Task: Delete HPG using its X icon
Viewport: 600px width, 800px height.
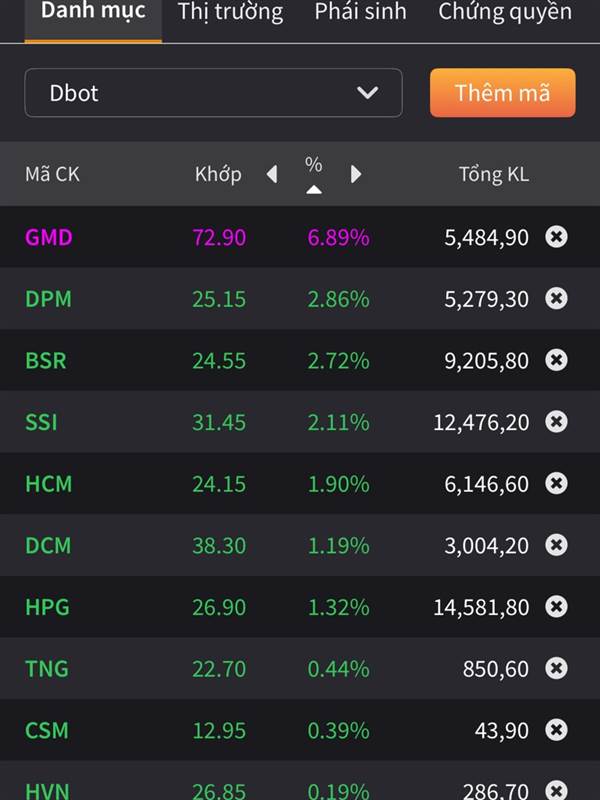Action: [x=556, y=606]
